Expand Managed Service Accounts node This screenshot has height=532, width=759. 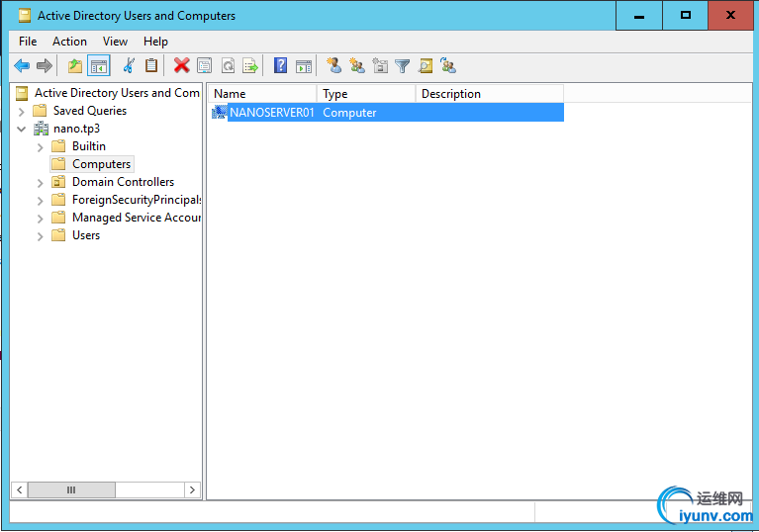coord(41,219)
